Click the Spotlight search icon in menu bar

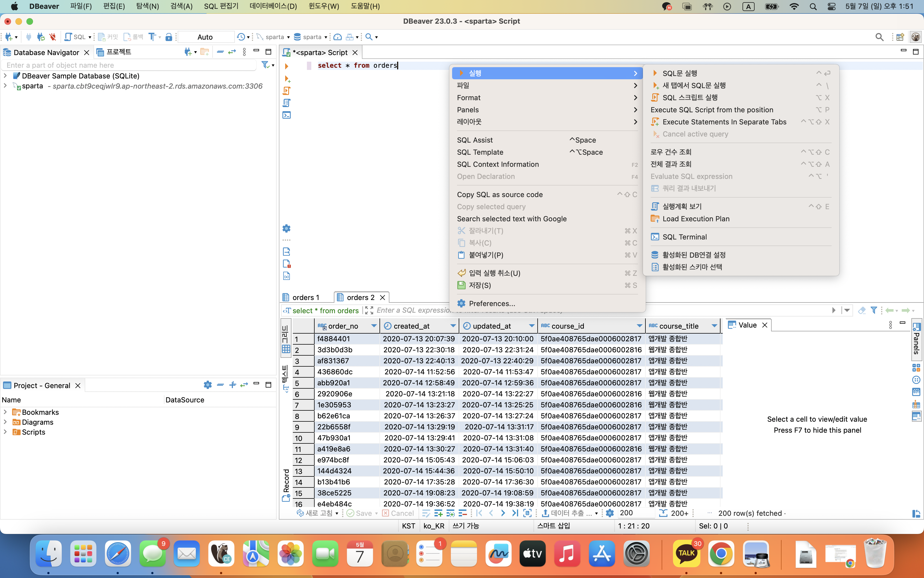pyautogui.click(x=813, y=6)
